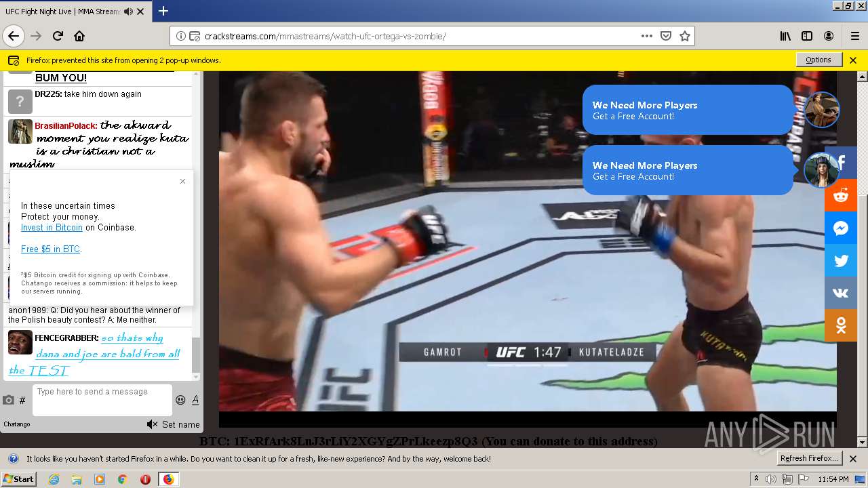Open the Windows Start menu
Screen dimensions: 868x488
tap(18, 479)
